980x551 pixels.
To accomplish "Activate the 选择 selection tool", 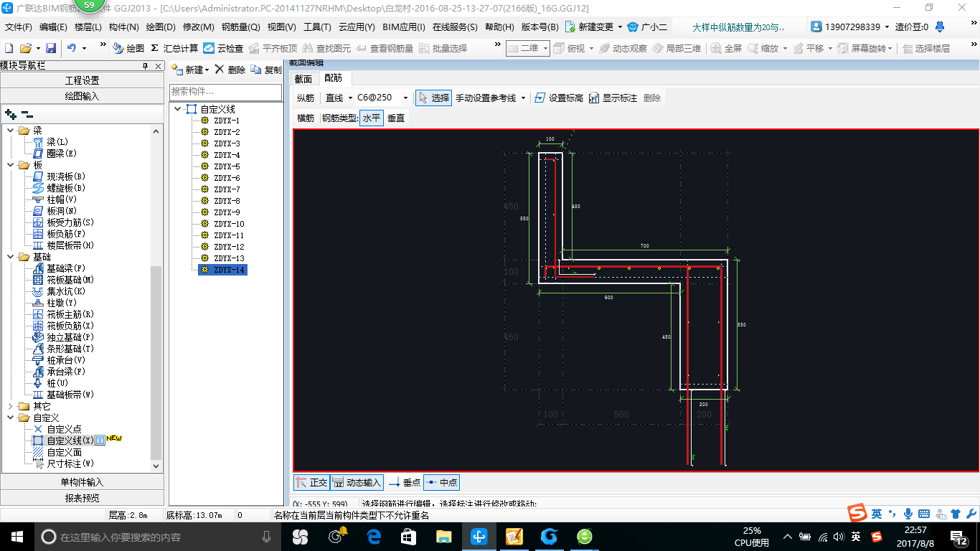I will [433, 98].
